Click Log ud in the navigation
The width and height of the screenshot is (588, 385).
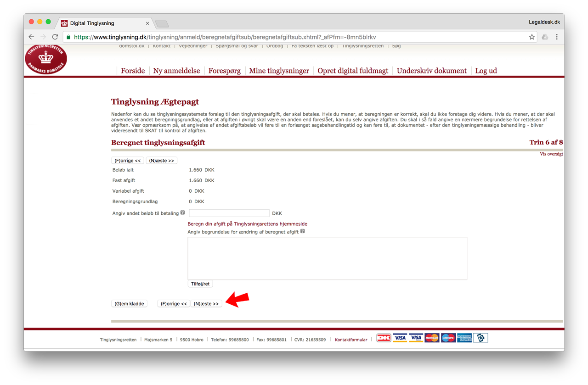pyautogui.click(x=486, y=71)
